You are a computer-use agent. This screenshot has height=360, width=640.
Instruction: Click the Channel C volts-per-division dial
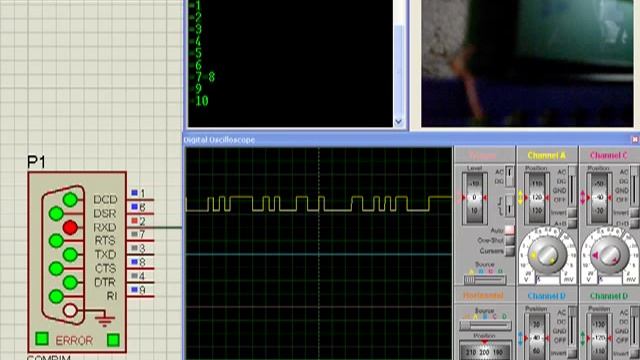click(609, 255)
